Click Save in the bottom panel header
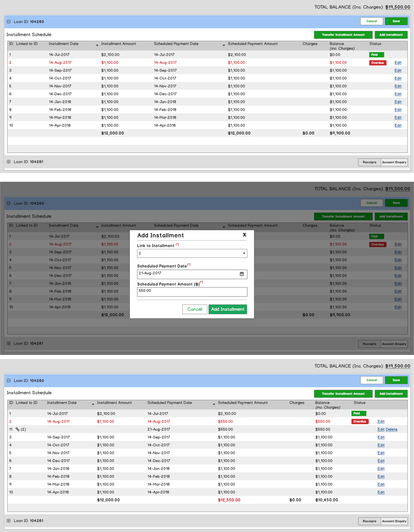Screen dimensions: 414x532 pos(396,380)
